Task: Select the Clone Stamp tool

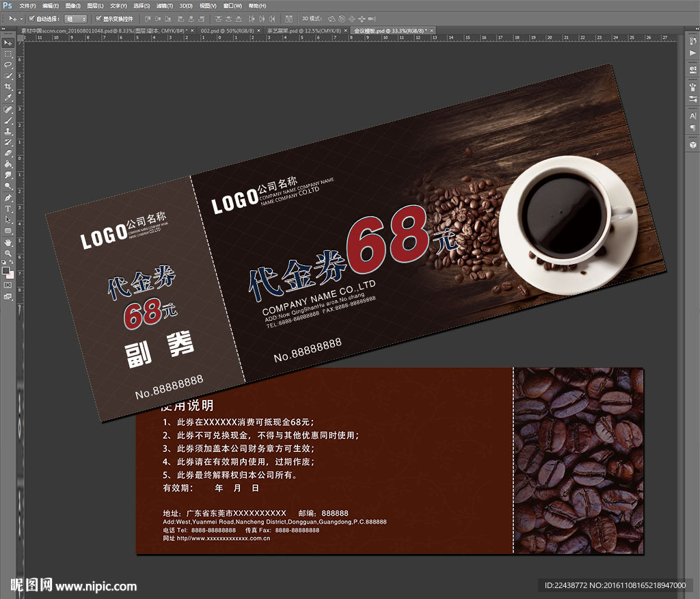Action: tap(8, 131)
